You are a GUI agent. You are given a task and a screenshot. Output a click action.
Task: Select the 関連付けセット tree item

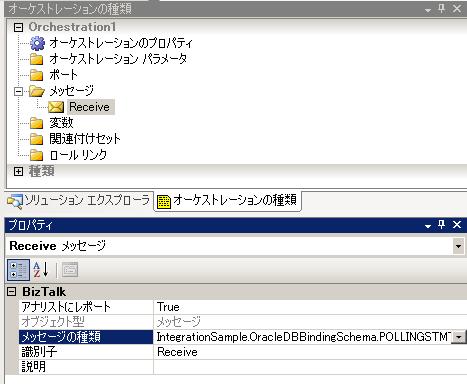[85, 139]
